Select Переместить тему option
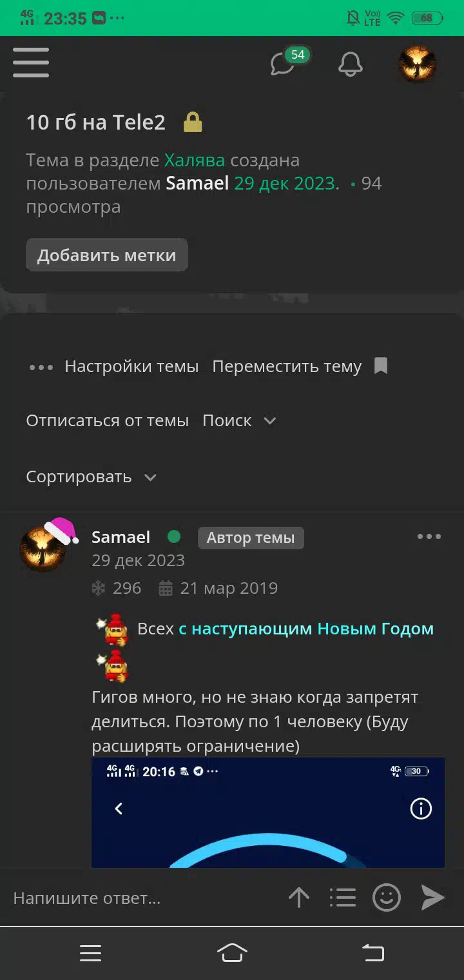 (287, 367)
